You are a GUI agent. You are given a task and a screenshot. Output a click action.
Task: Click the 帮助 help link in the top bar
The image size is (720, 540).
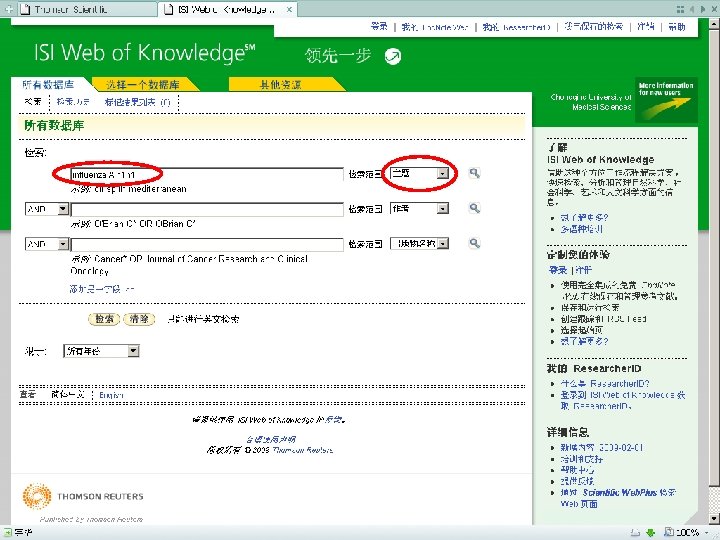click(x=677, y=27)
